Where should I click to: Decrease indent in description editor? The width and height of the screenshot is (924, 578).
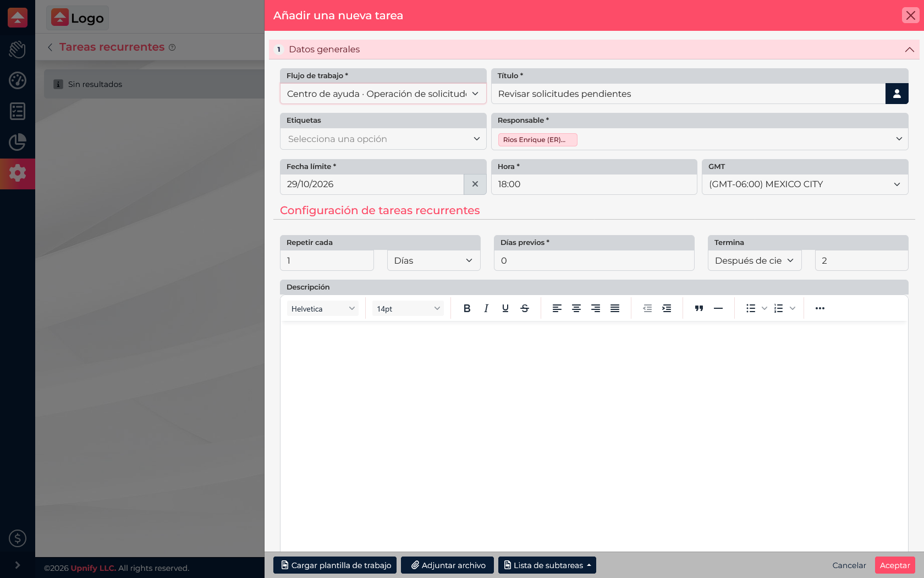647,308
